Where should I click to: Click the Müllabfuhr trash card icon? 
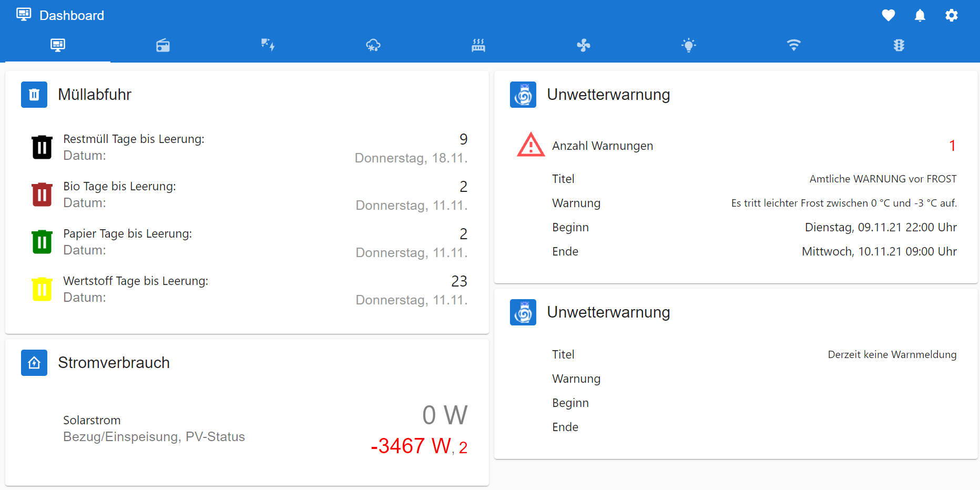coord(34,95)
